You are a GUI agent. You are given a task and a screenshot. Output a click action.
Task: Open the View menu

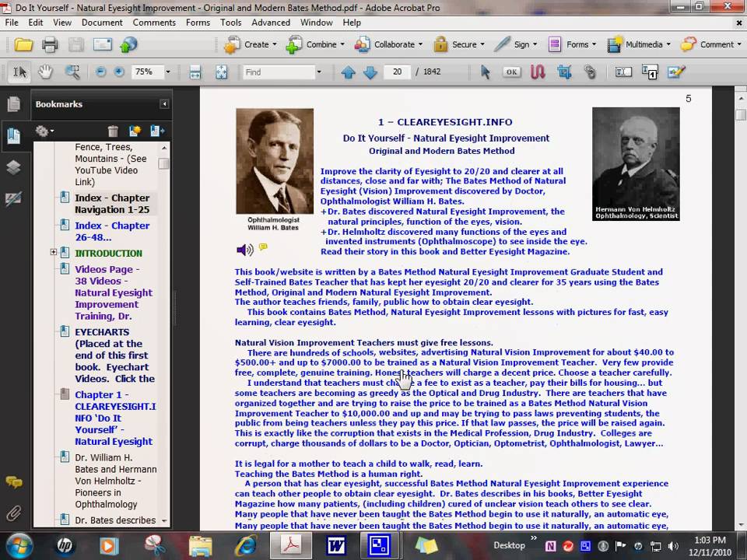click(x=62, y=23)
